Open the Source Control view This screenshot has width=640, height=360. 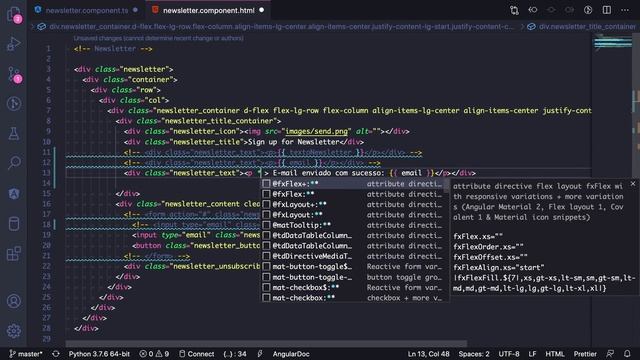point(13,74)
